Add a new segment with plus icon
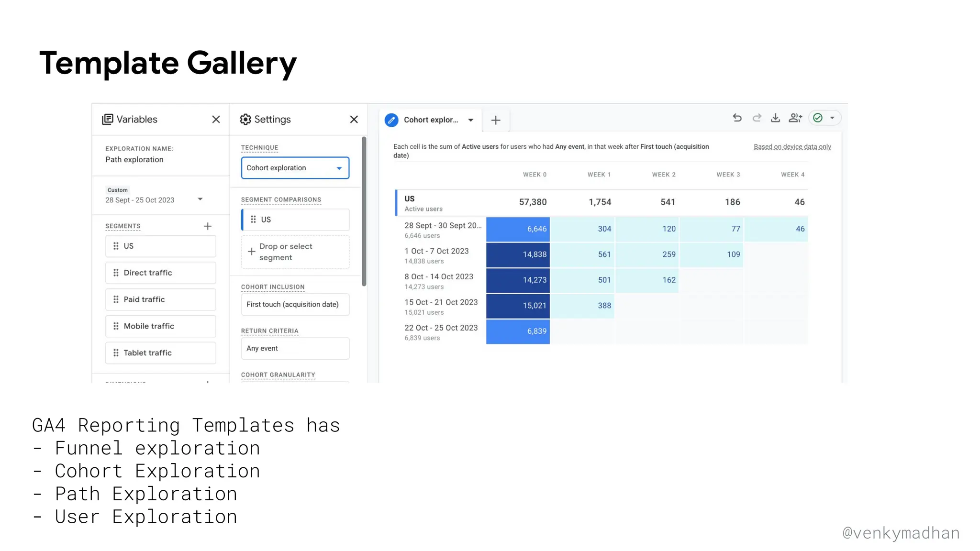This screenshot has width=980, height=551. point(208,226)
